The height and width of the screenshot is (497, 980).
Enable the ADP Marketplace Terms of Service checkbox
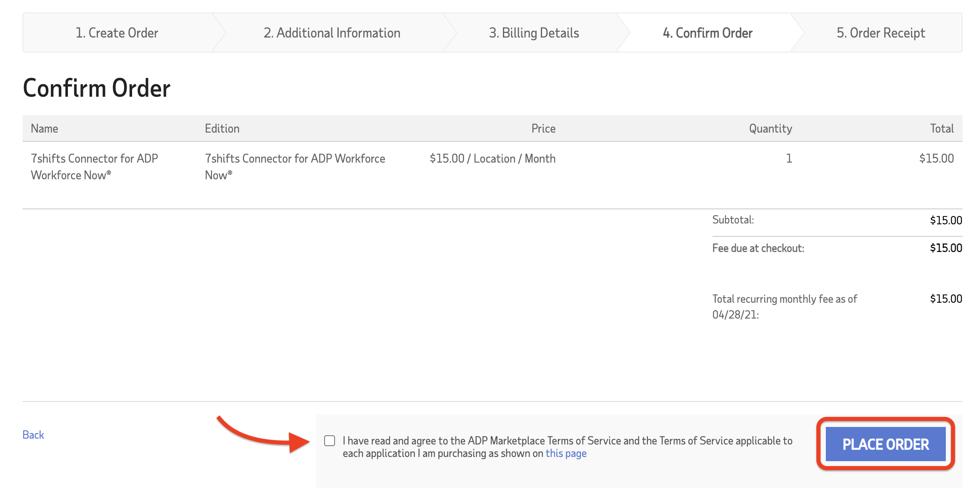click(x=330, y=440)
